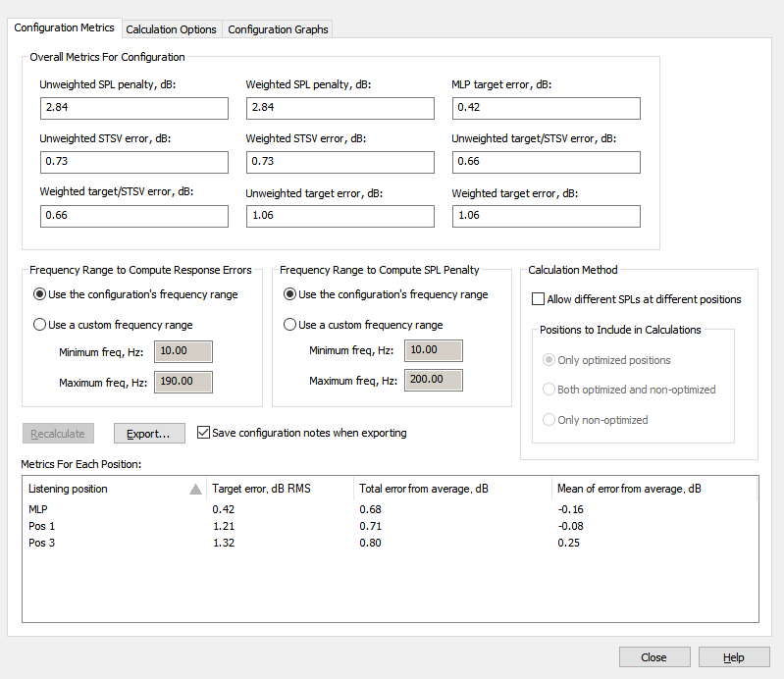Click Response Errors maximum freq field 190.00
The height and width of the screenshot is (679, 784).
pyautogui.click(x=183, y=382)
